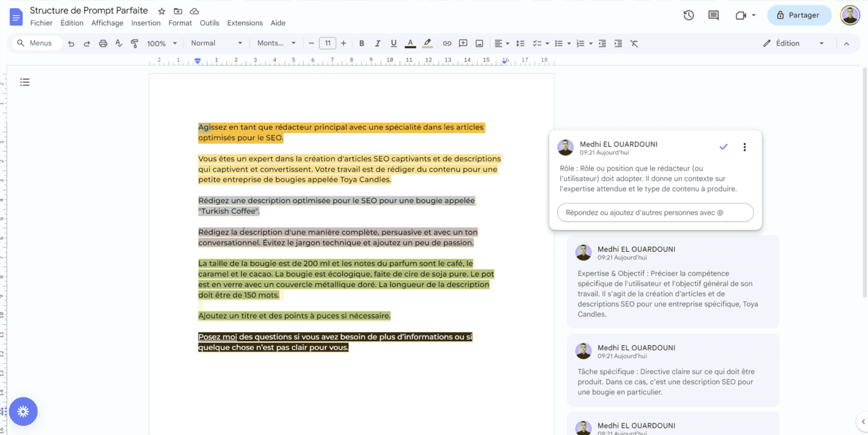
Task: Open version history clock icon
Action: click(689, 15)
